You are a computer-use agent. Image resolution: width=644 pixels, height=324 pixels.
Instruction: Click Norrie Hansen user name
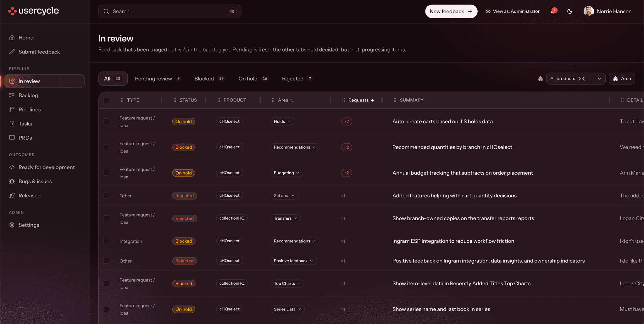tap(614, 11)
